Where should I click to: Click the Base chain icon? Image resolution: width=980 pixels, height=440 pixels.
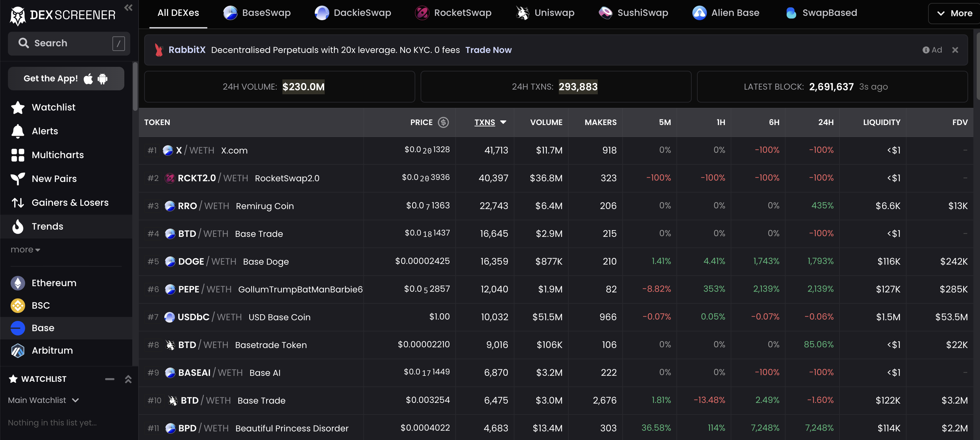tap(18, 328)
